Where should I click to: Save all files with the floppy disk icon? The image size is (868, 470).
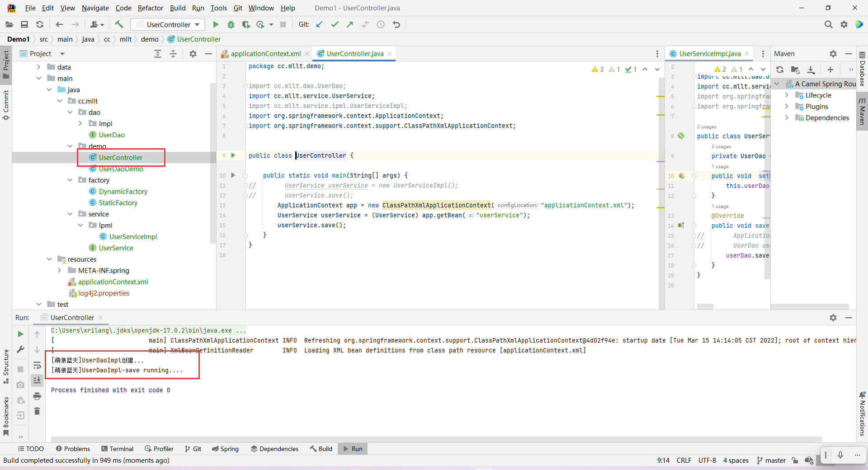(x=24, y=24)
